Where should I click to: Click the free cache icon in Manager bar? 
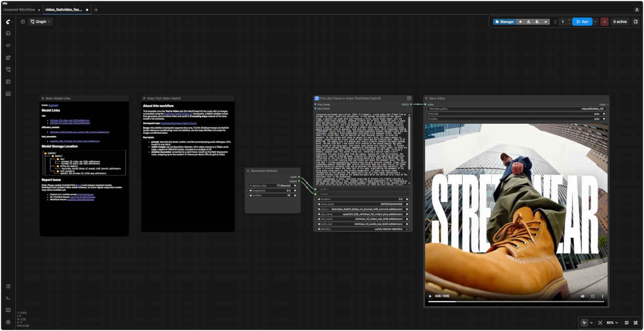pyautogui.click(x=537, y=22)
